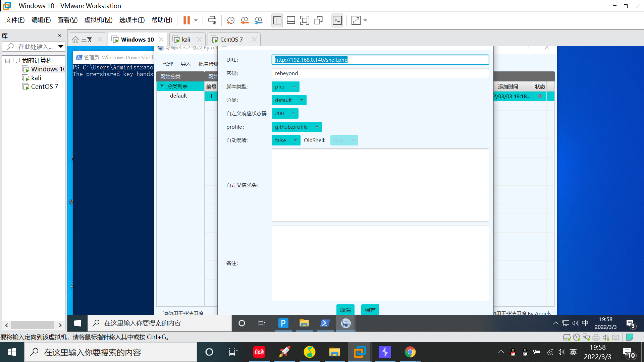The image size is (644, 362).
Task: Open the 虚拟机(M) menu
Action: pos(98,20)
